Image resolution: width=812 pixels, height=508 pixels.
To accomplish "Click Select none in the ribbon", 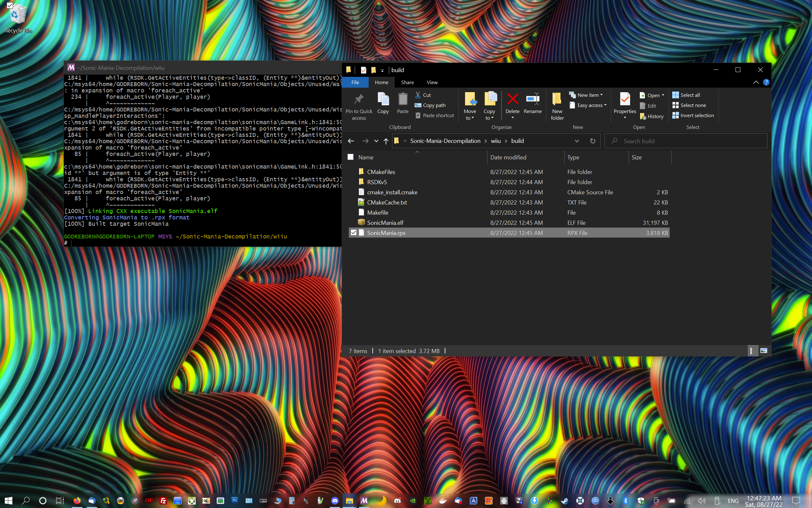I will (689, 105).
